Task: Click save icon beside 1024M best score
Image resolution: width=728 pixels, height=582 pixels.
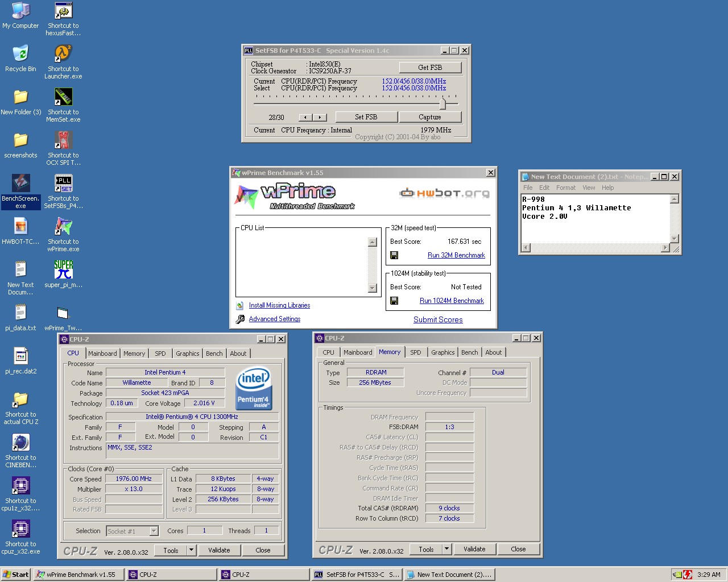Action: tap(394, 301)
